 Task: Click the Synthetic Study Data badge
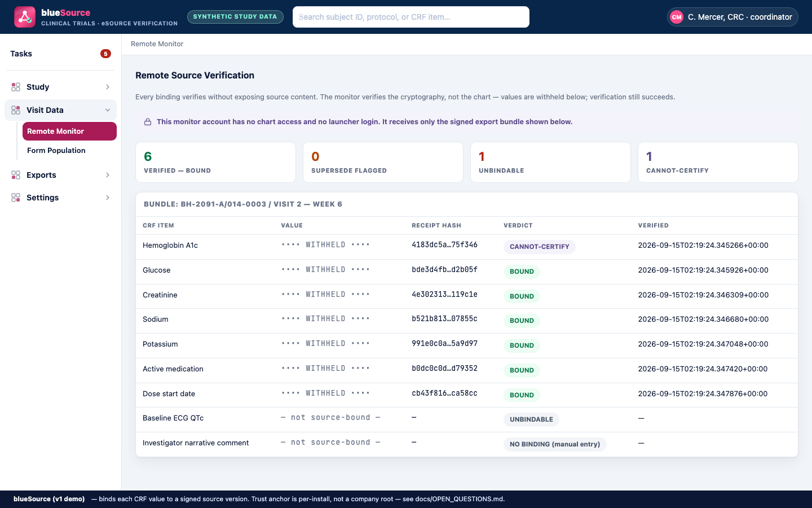click(x=235, y=17)
